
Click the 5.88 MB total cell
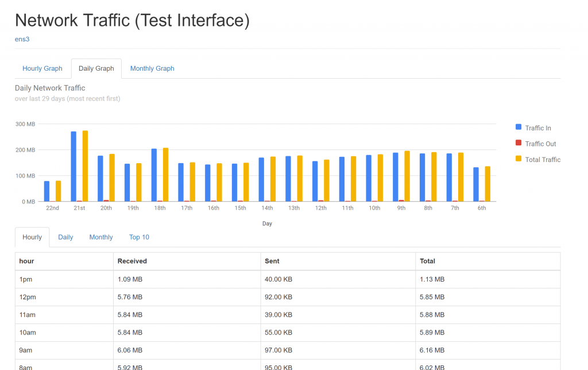click(488, 315)
